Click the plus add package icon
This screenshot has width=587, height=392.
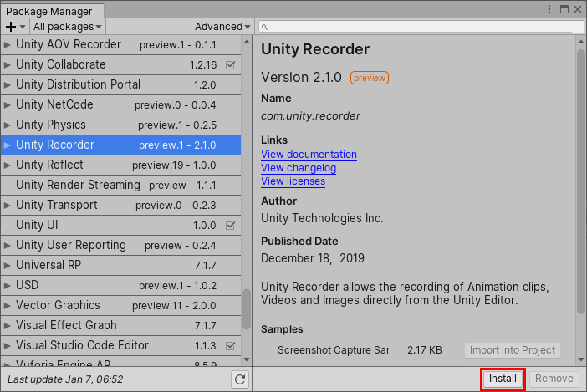click(11, 27)
